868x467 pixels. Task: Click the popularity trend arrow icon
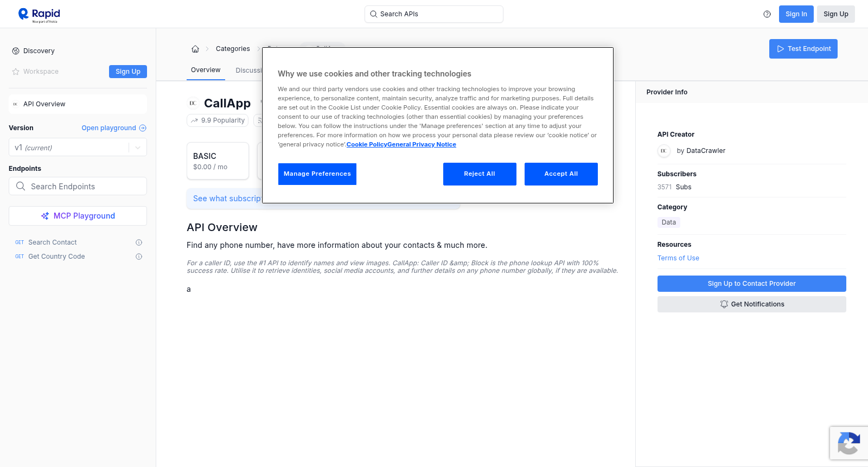pos(194,120)
